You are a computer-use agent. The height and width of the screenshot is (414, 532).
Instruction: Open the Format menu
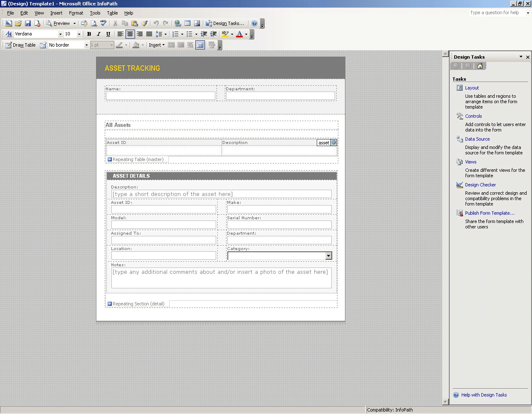(x=76, y=13)
